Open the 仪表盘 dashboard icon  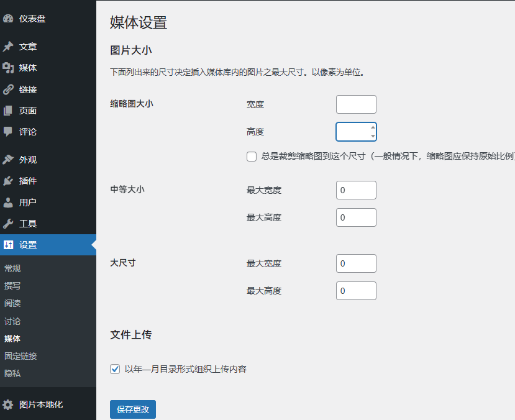9,19
